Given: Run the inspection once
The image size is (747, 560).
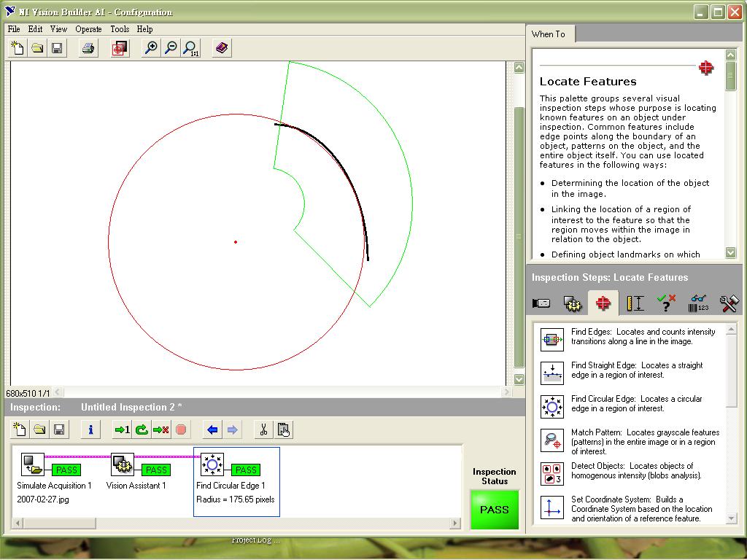Looking at the screenshot, I should 122,429.
